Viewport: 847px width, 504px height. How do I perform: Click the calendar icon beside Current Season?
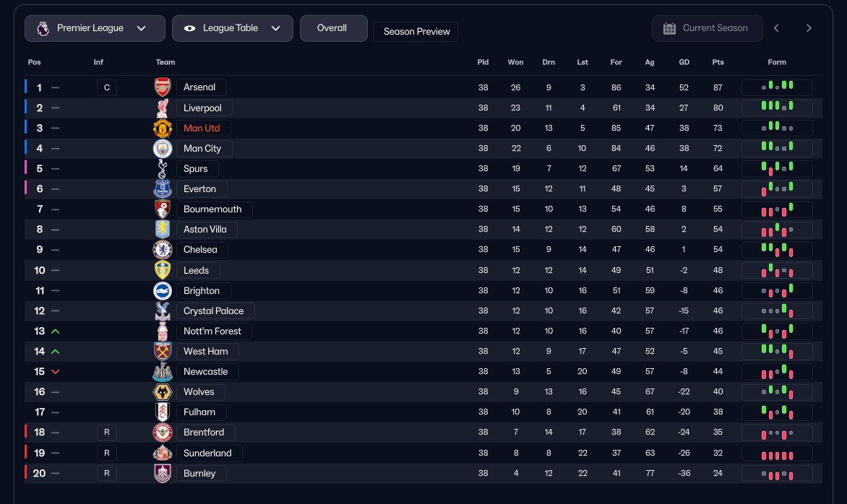pos(669,28)
